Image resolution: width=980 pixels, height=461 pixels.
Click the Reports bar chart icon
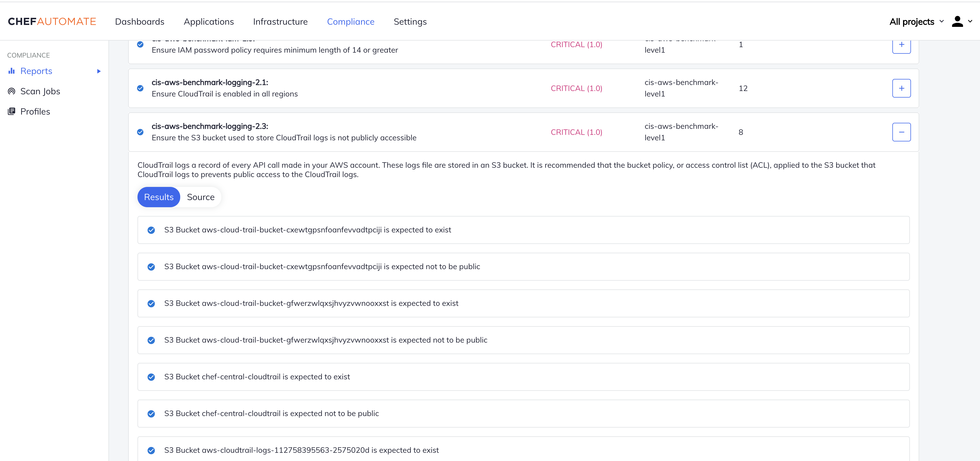(x=12, y=71)
